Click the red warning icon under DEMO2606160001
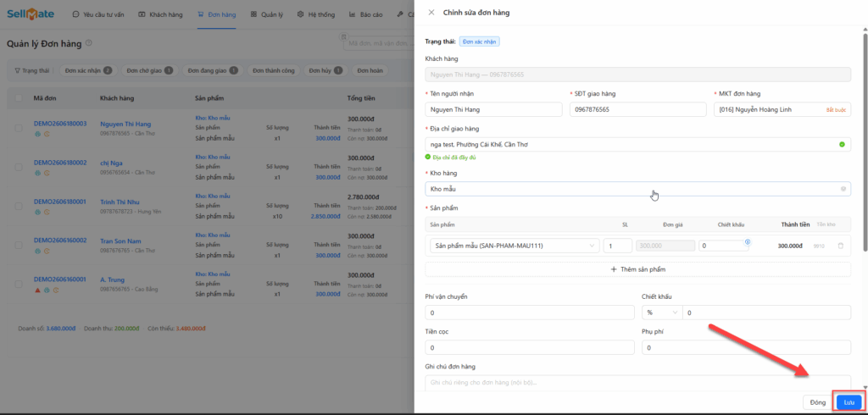The image size is (868, 415). 37,290
